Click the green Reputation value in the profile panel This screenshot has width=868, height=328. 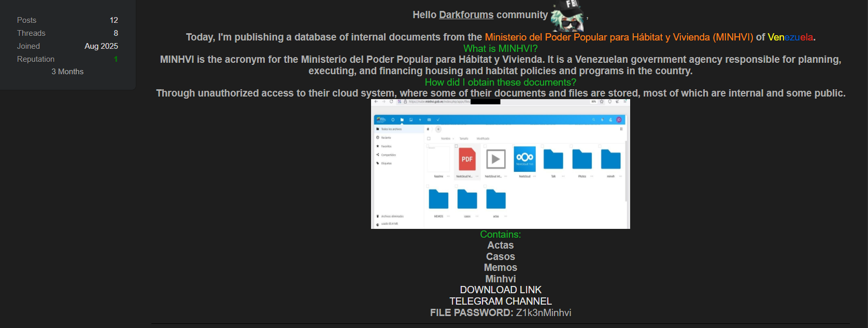(116, 59)
